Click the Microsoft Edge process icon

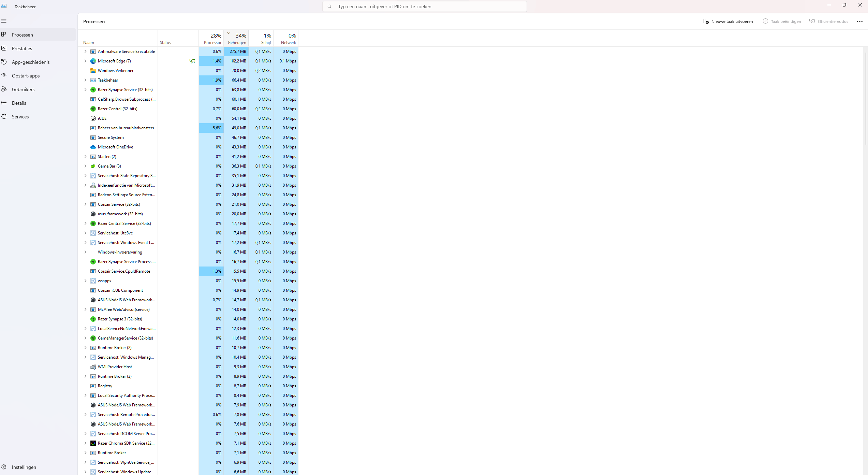click(x=93, y=61)
